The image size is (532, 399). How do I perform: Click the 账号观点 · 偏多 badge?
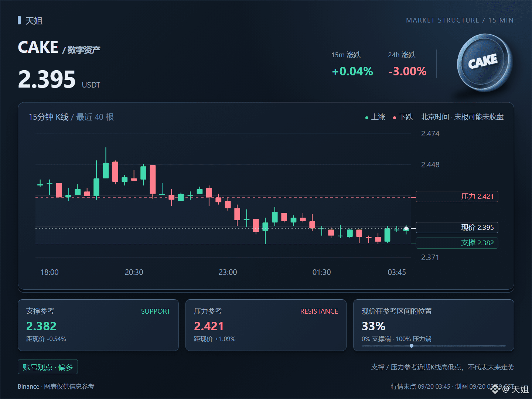pyautogui.click(x=48, y=367)
